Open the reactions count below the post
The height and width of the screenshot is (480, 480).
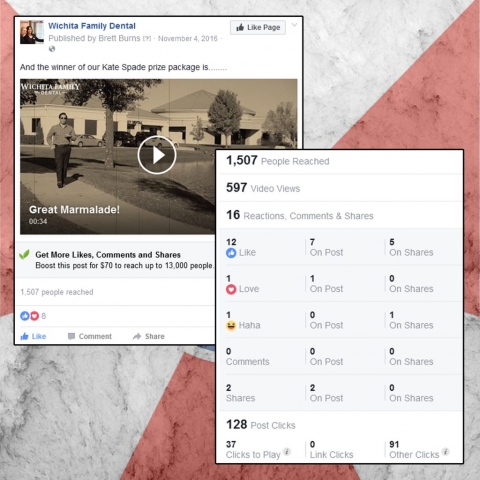click(33, 316)
